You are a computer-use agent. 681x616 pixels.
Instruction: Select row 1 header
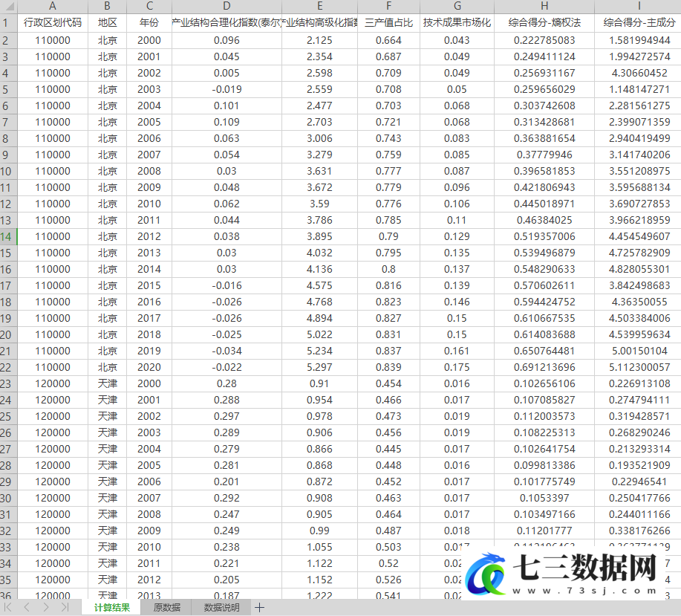coord(9,22)
